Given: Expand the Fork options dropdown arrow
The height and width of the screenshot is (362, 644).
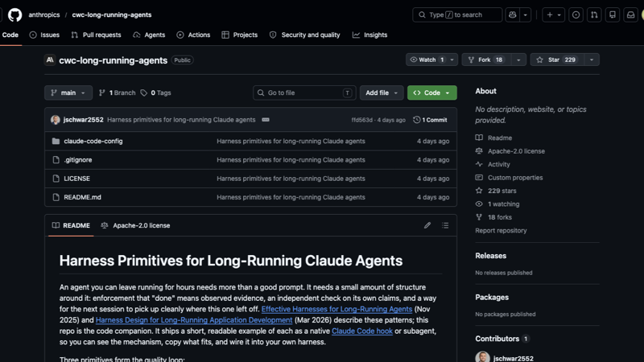Looking at the screenshot, I should point(518,60).
